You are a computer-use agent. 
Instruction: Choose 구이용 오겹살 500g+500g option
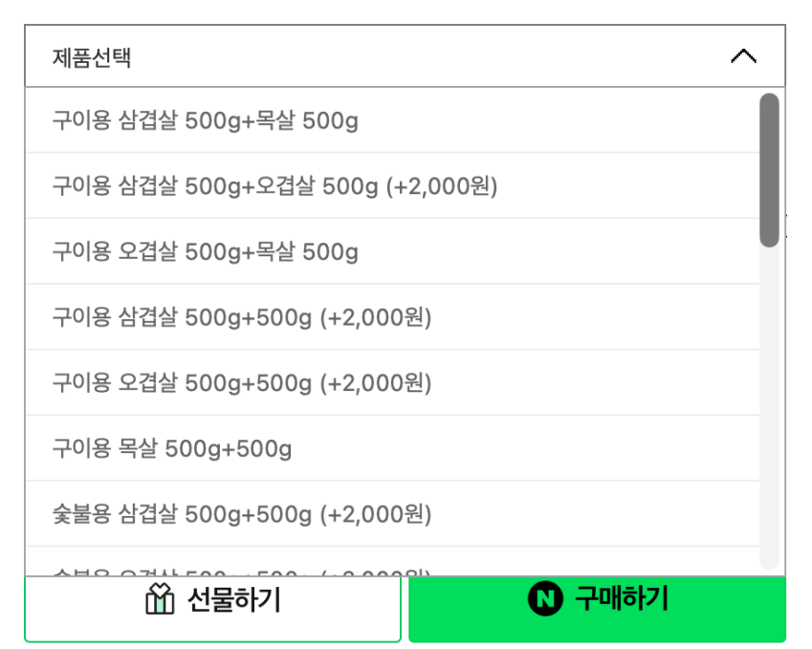[242, 383]
